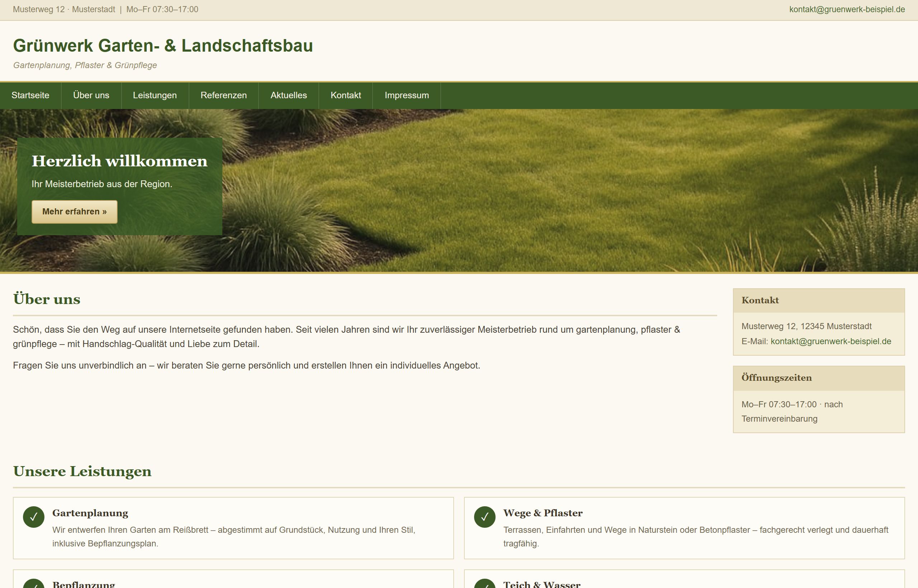Click the Über uns section heading
Screen dimensions: 918x588
coord(47,299)
